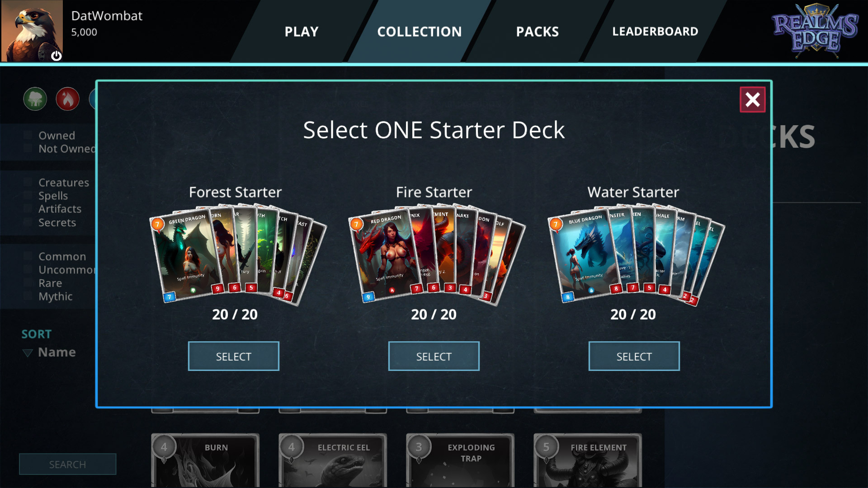This screenshot has width=868, height=488.
Task: Enable the Creatures filter checkbox
Action: pos(28,183)
